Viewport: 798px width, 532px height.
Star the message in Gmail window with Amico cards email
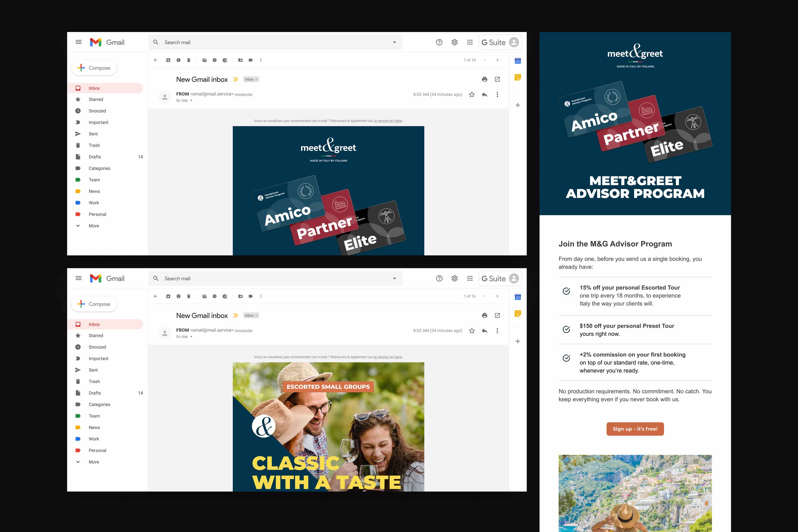coord(472,95)
